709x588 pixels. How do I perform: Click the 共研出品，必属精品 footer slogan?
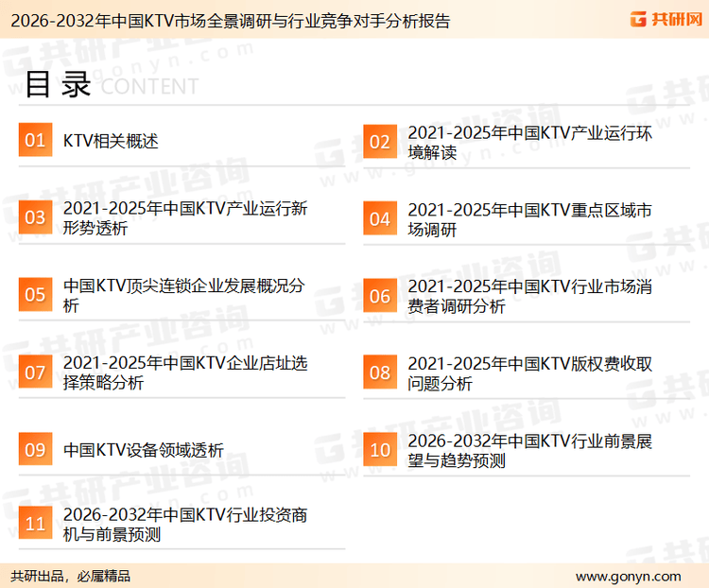[x=70, y=576]
